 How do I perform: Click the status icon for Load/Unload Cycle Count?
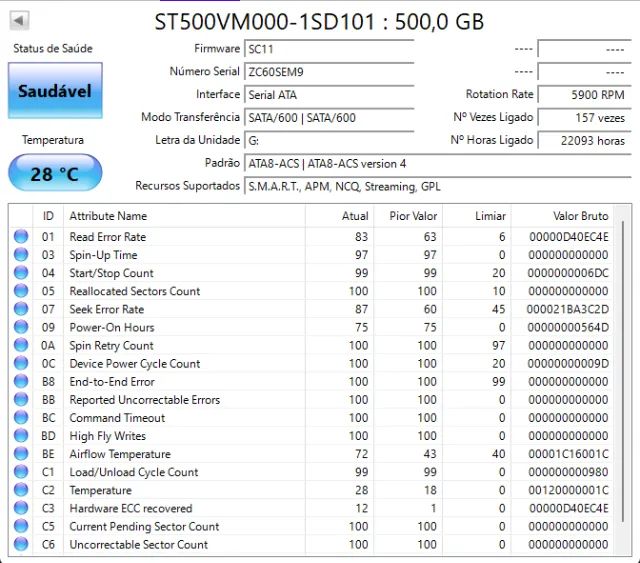pos(21,472)
